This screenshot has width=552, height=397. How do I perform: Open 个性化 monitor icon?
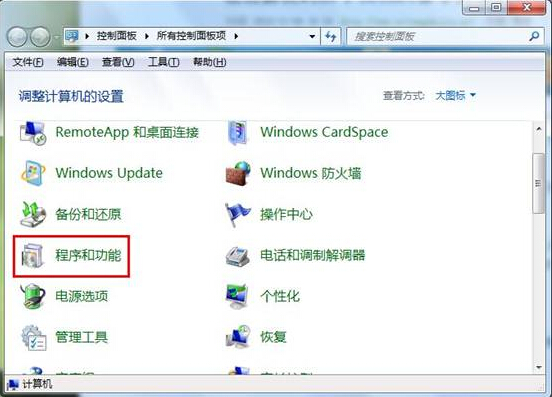(238, 296)
